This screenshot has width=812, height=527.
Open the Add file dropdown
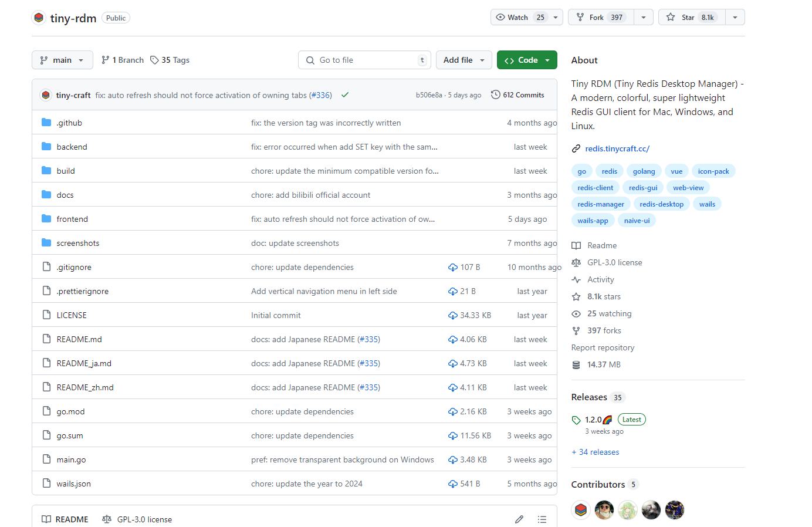463,60
